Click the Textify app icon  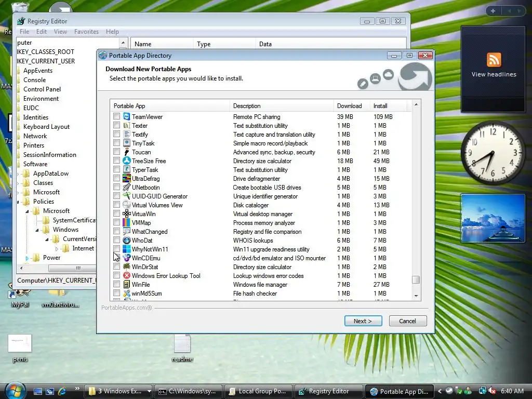tap(127, 135)
